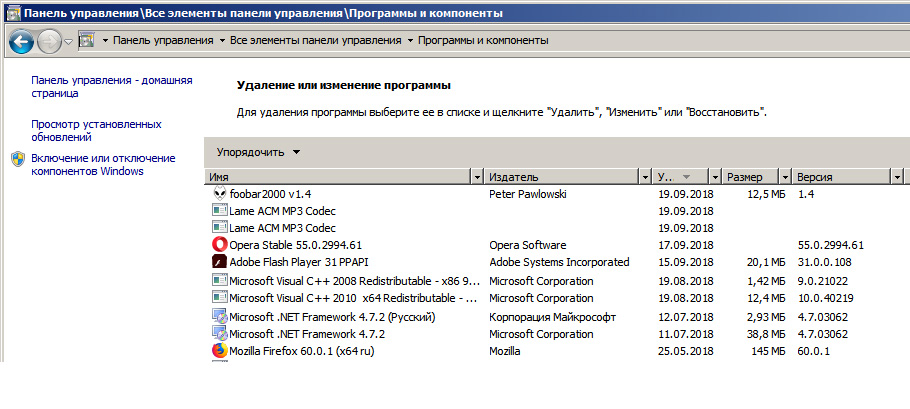Click the Windows features shield icon

click(18, 159)
